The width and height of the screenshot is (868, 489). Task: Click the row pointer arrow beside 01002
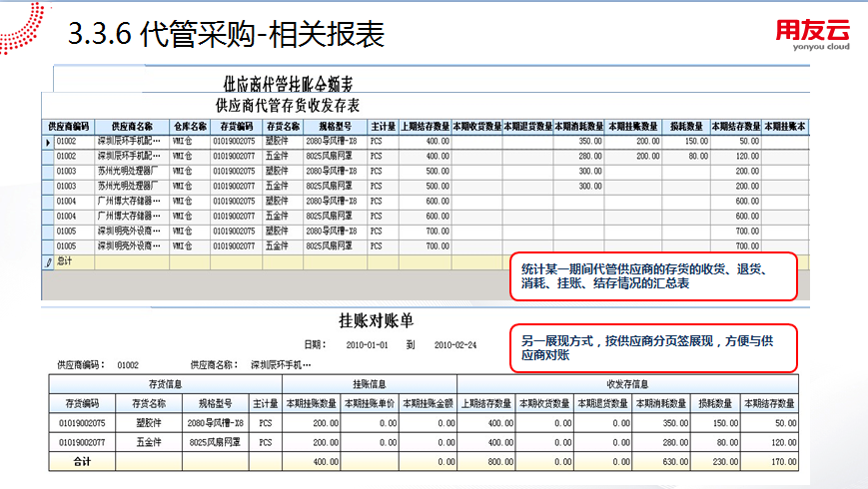pos(48,142)
